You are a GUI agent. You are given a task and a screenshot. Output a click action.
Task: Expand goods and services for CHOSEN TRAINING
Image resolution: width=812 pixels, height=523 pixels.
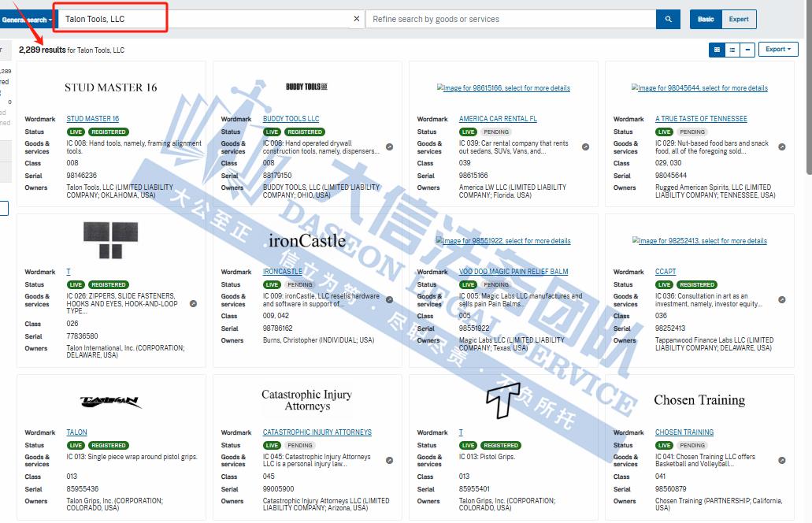[x=781, y=460]
